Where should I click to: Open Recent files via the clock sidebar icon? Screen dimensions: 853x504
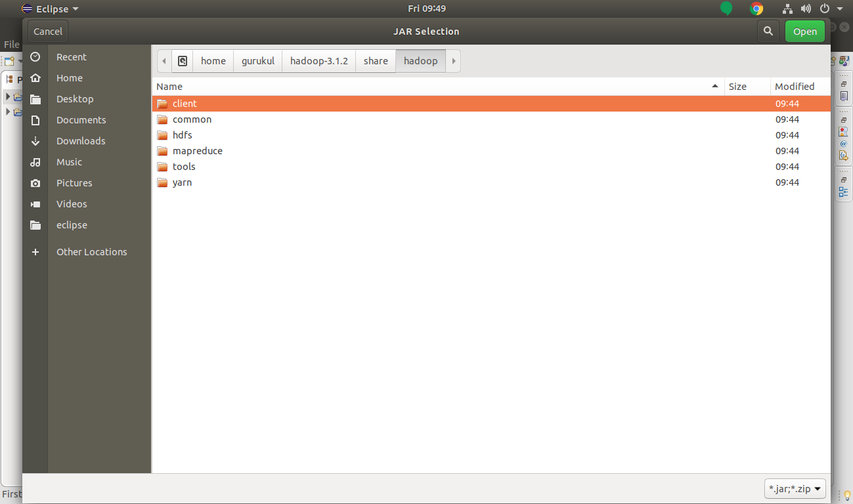[36, 57]
